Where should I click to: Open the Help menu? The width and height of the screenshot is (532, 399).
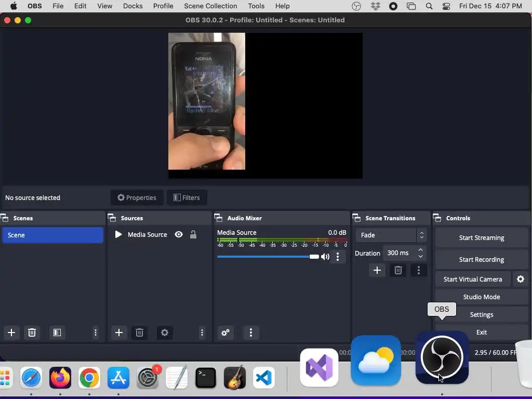pos(282,6)
